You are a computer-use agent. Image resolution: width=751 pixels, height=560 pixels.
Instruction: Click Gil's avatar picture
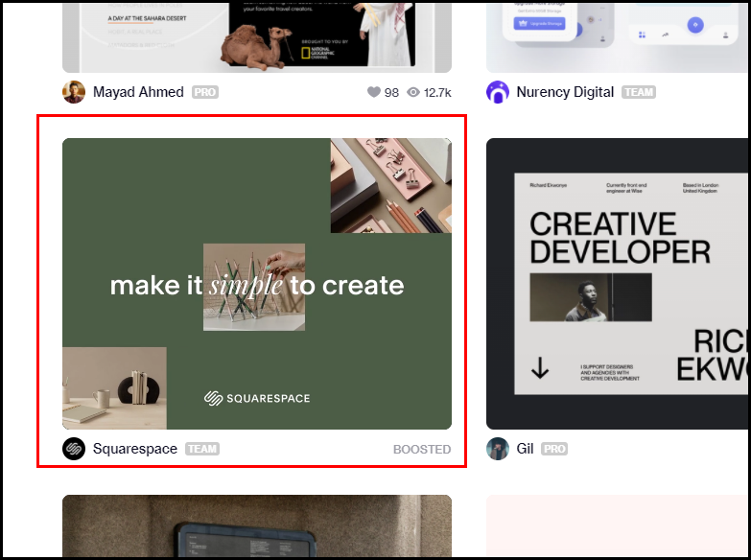(x=498, y=449)
